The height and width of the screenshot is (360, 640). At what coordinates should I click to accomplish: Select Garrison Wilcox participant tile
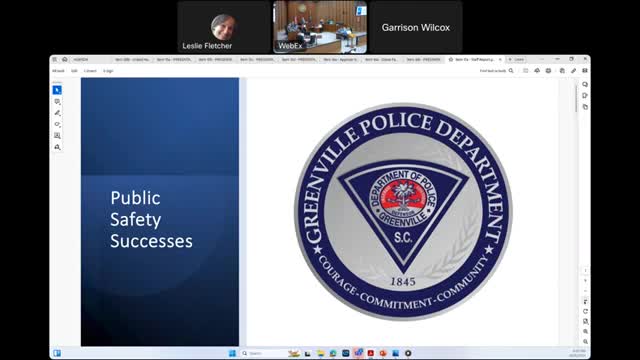416,27
